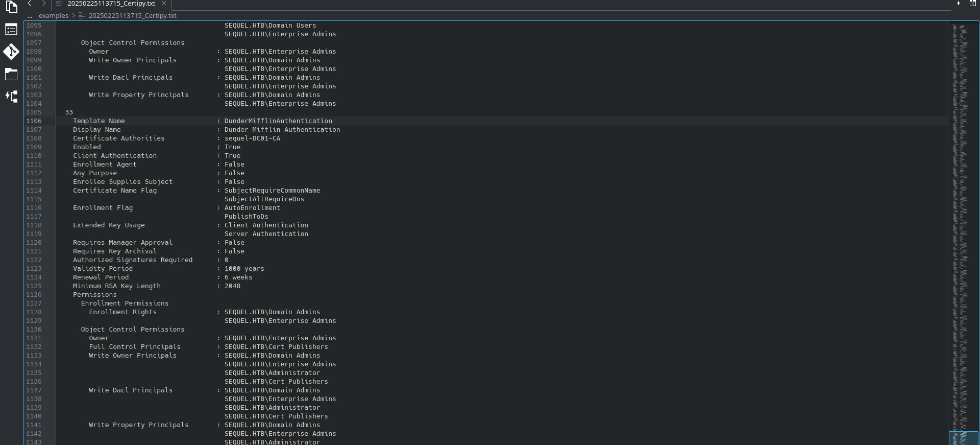
Task: Click 'Write Property Principals' on line 1141
Action: click(x=139, y=425)
